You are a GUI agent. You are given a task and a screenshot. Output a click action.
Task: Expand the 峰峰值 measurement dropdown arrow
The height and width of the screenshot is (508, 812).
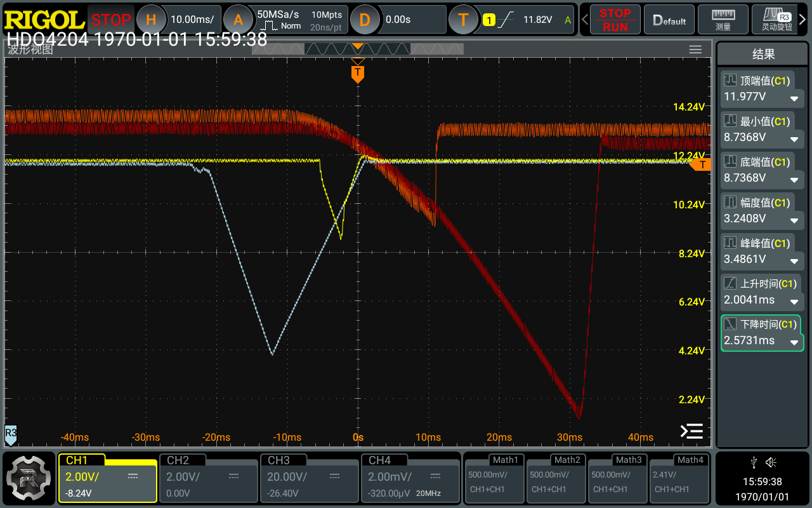(x=794, y=261)
